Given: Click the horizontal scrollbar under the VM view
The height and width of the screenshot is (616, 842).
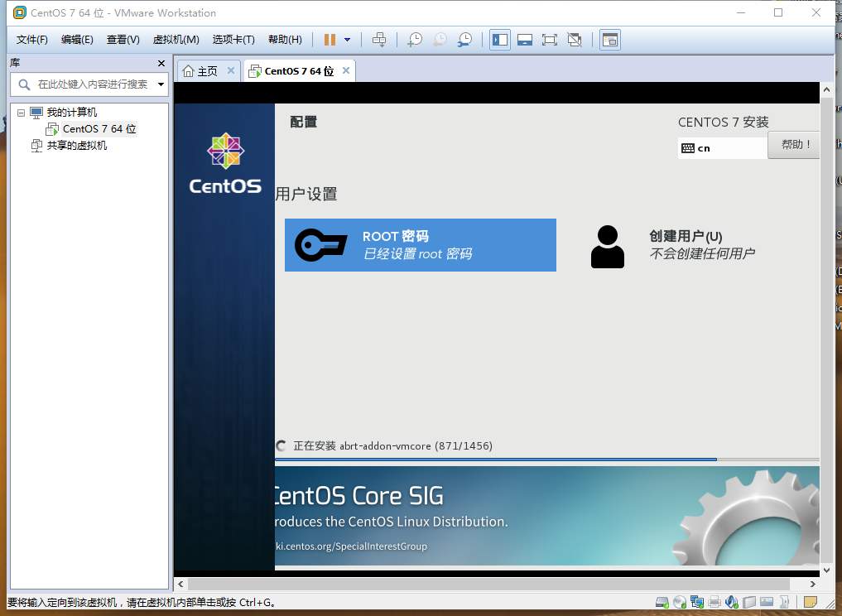Looking at the screenshot, I should click(x=488, y=584).
